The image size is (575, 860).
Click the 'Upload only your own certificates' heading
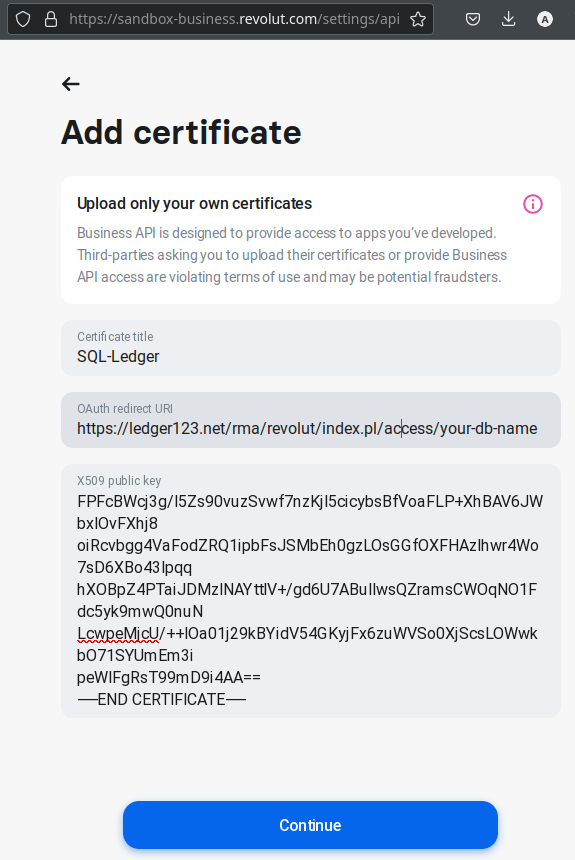tap(194, 203)
